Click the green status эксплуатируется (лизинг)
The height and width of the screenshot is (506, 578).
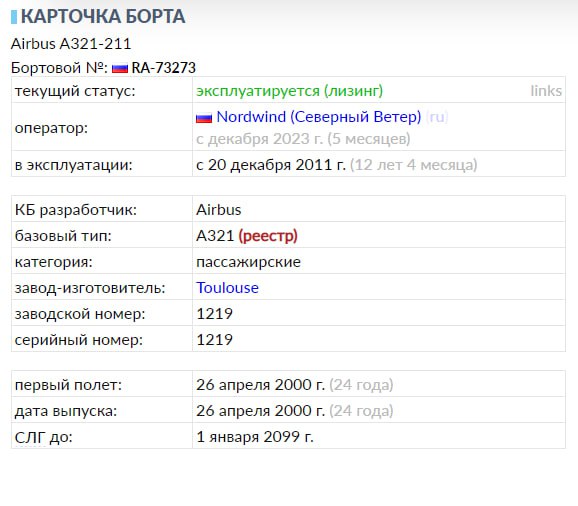(289, 91)
